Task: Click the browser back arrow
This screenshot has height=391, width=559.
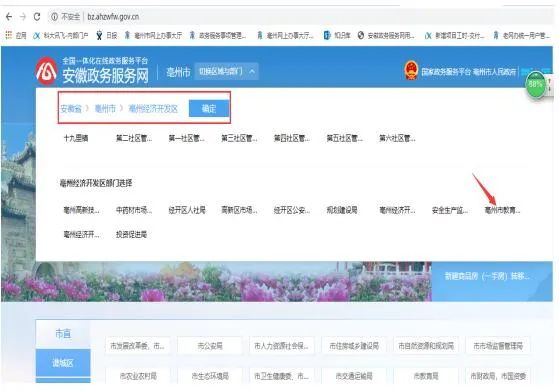Action: (9, 17)
